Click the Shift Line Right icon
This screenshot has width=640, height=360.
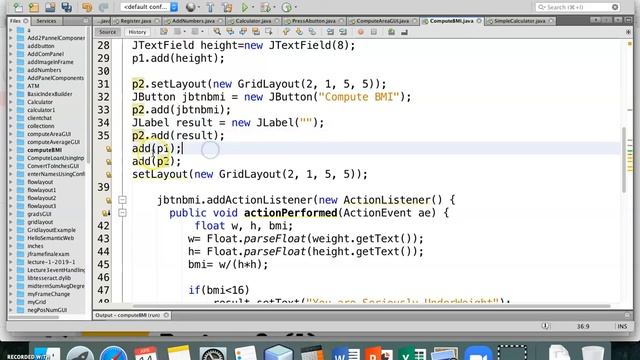click(343, 32)
